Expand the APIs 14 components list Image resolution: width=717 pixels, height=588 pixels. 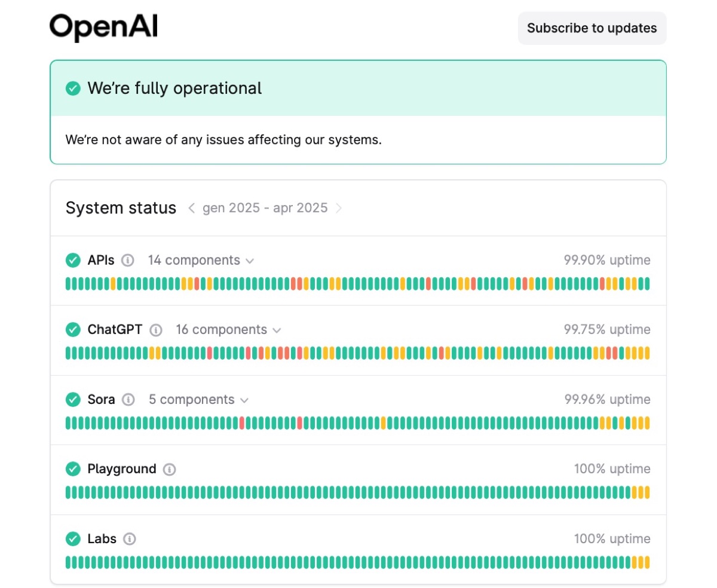tap(201, 261)
